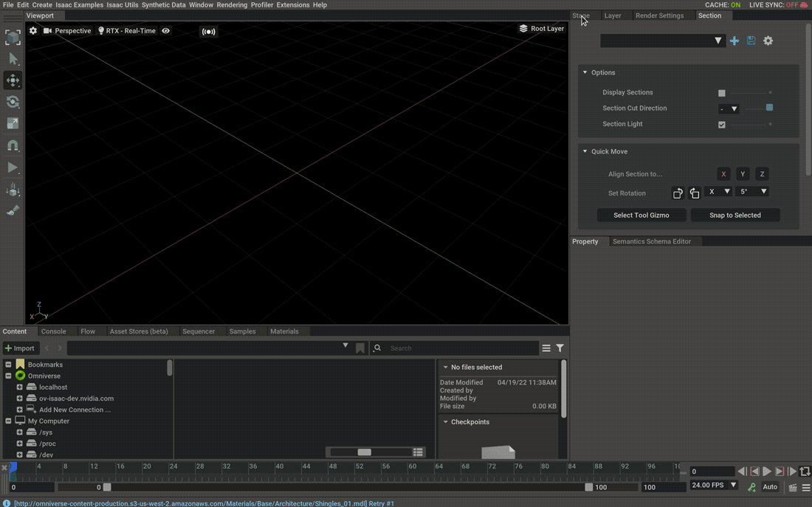Save section using the blue disk icon
812x507 pixels.
click(x=751, y=41)
